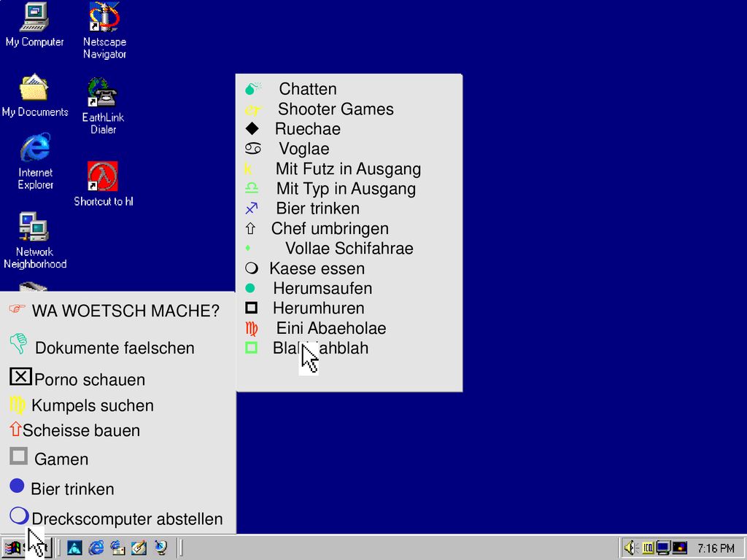747x560 pixels.
Task: Click the gray square beside Gamen
Action: click(18, 456)
